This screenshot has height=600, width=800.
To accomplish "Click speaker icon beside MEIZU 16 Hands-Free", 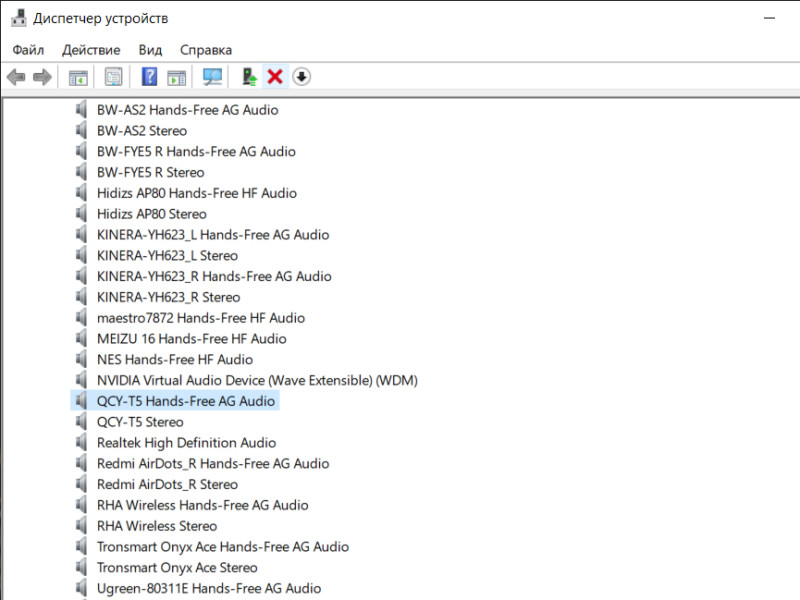I will [81, 338].
